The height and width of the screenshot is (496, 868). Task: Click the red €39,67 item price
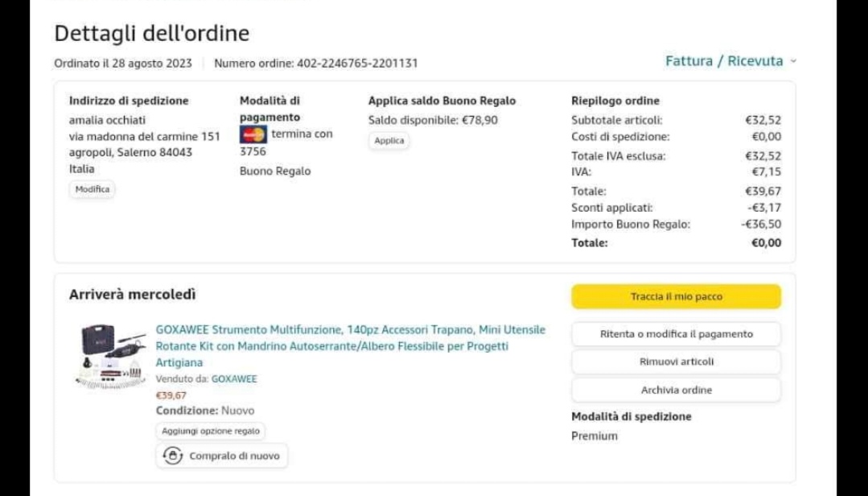(171, 395)
